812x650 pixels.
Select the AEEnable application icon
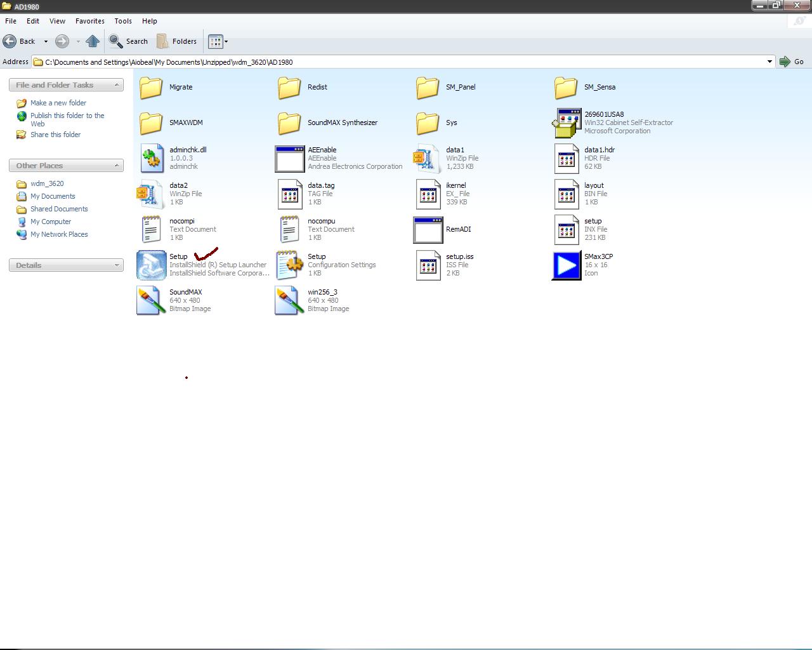(290, 159)
